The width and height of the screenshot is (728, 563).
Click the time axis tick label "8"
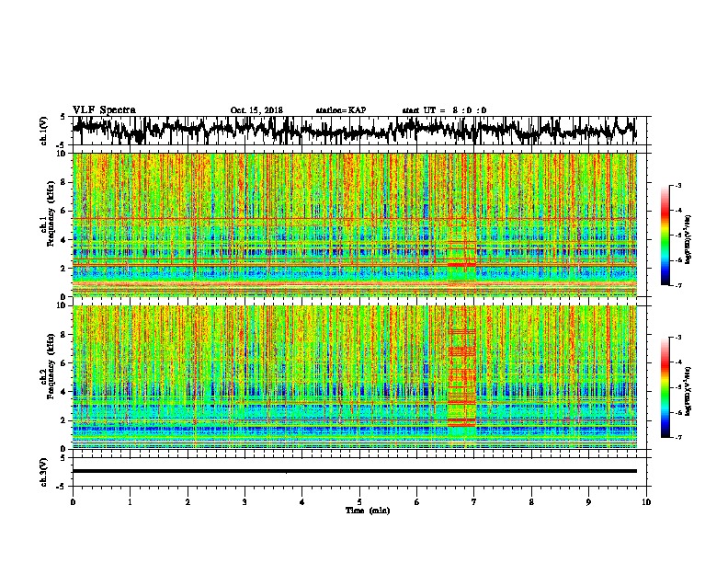pos(531,501)
